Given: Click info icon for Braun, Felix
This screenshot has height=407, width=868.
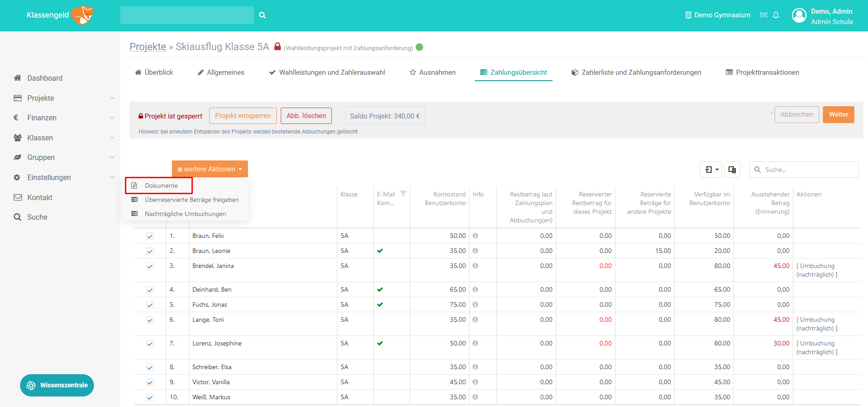Looking at the screenshot, I should (x=475, y=236).
